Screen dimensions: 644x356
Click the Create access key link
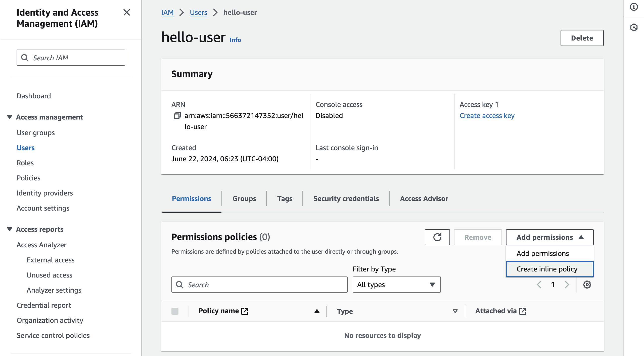click(x=487, y=115)
